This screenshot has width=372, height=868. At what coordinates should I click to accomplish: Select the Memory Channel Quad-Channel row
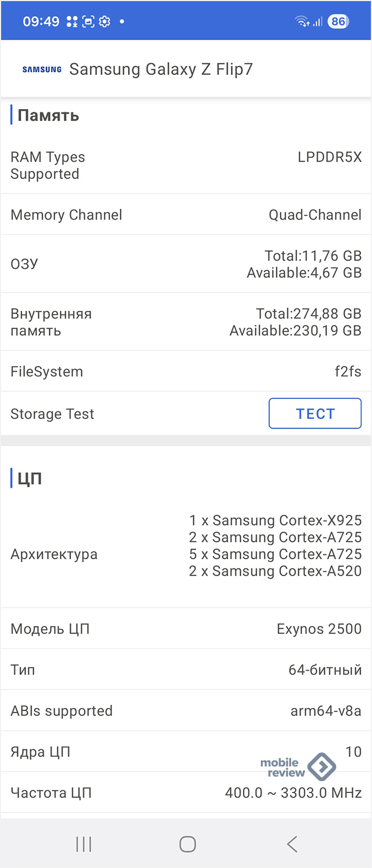[186, 215]
